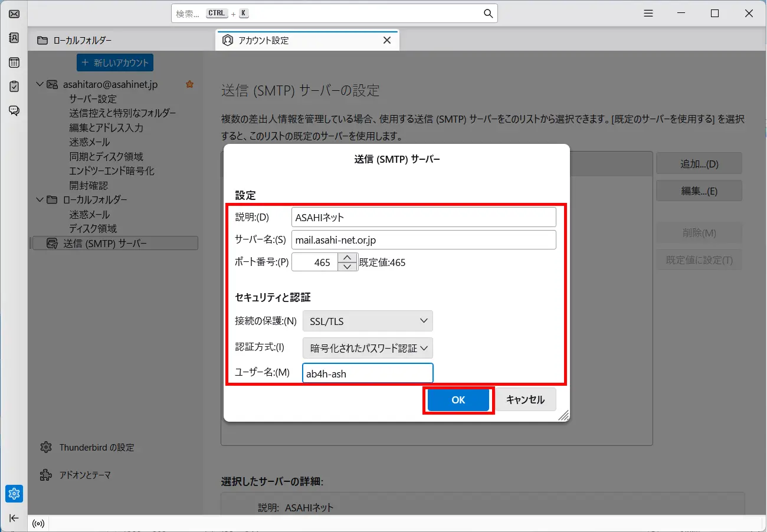Click the サーバー名 input field

coord(422,239)
